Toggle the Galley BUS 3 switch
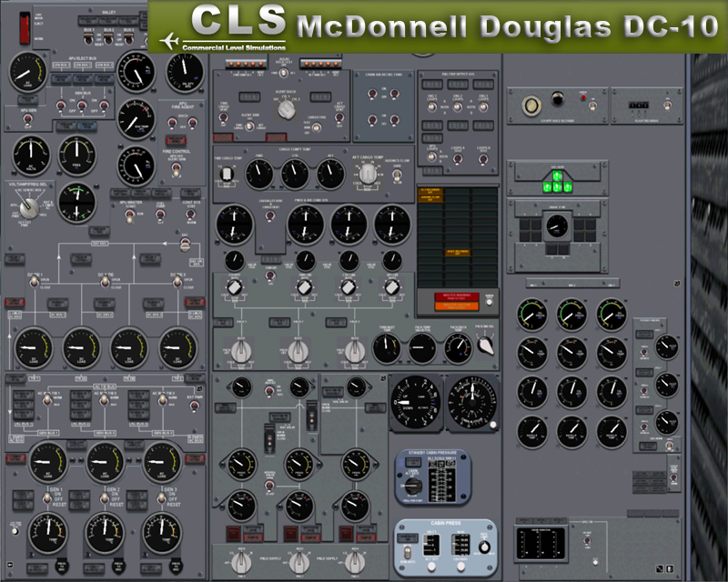The width and height of the screenshot is (728, 582). pyautogui.click(x=129, y=39)
